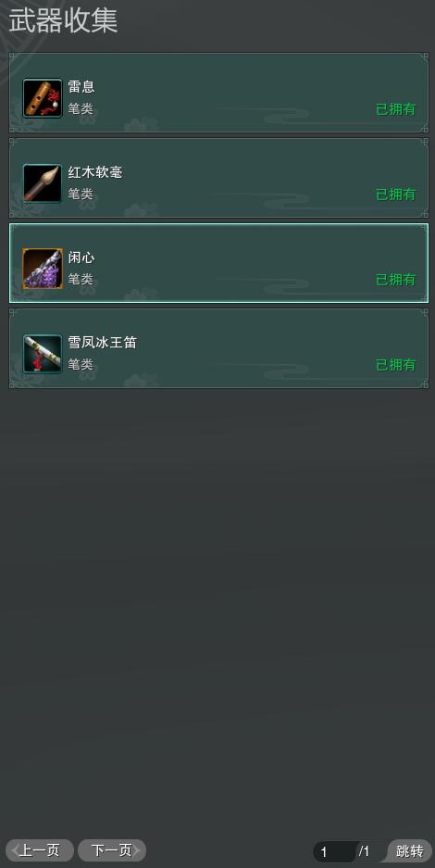Select the 红木软毫 brush weapon icon

click(x=43, y=183)
